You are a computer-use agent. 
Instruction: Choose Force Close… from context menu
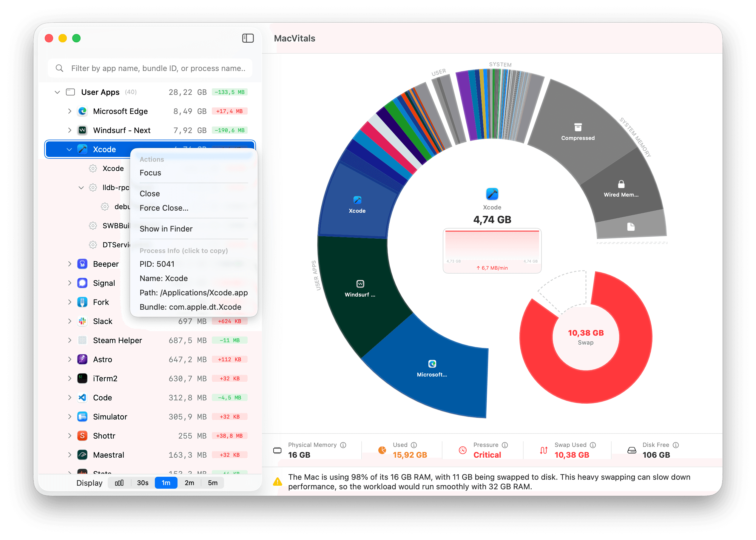coord(164,208)
